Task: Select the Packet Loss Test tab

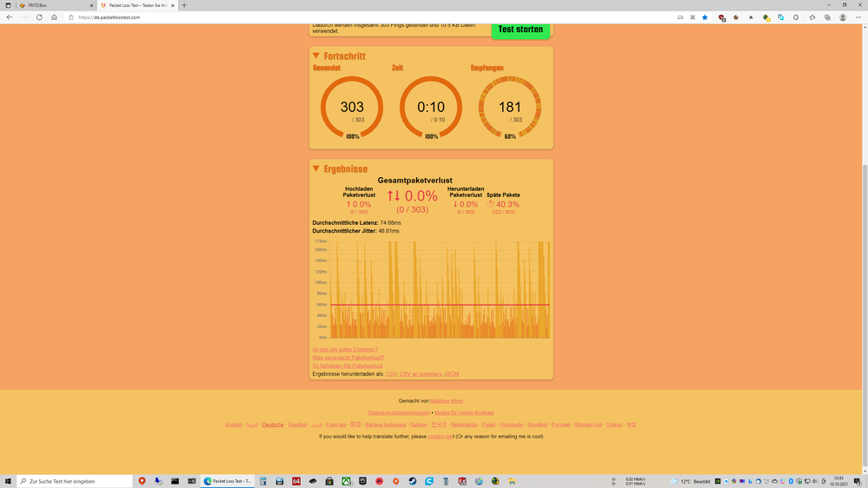Action: (137, 5)
